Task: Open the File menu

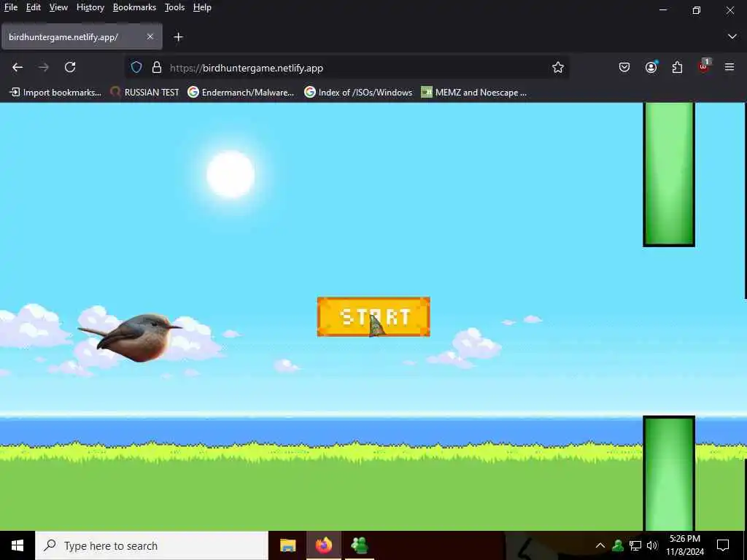Action: click(x=10, y=7)
